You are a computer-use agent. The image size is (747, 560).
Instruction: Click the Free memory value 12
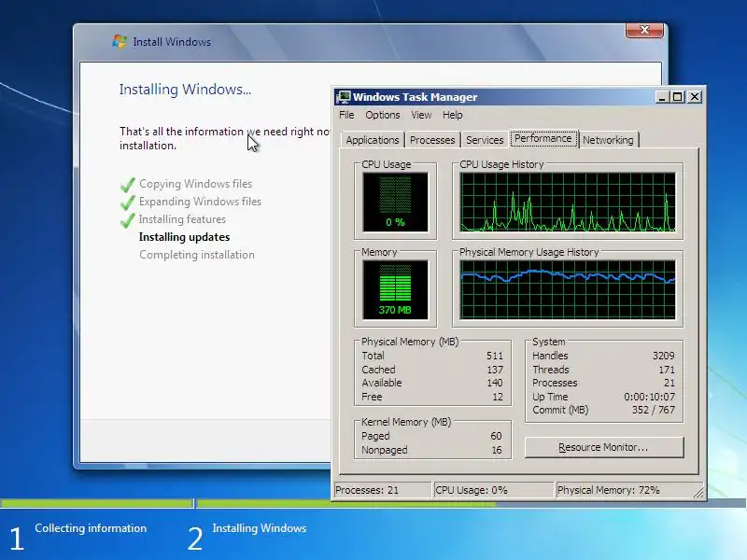click(x=498, y=397)
